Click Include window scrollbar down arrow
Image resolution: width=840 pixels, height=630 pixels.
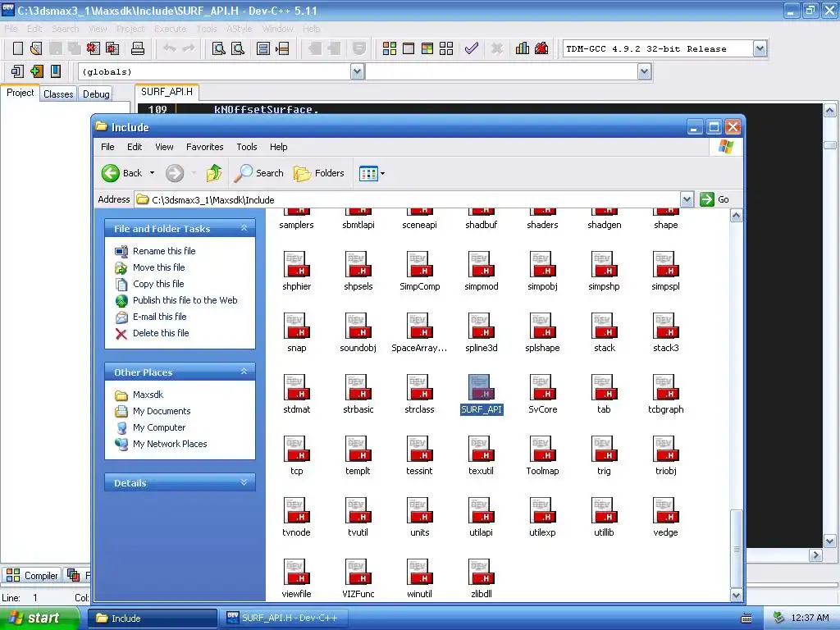[x=736, y=595]
